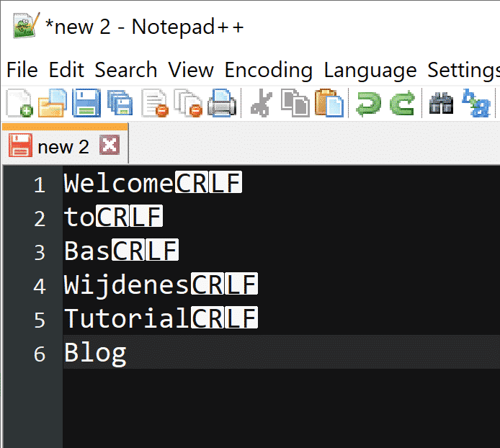
Task: Open the File menu
Action: tap(22, 70)
